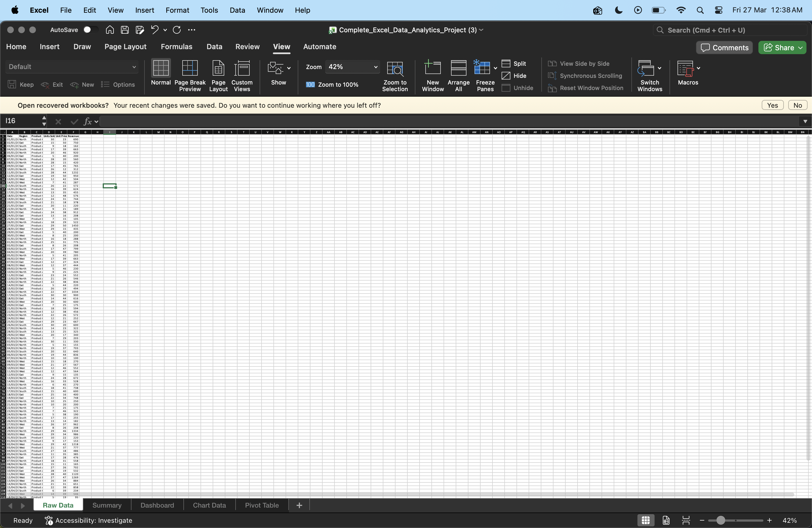Viewport: 812px width, 528px height.
Task: Click the Search field
Action: click(x=730, y=30)
